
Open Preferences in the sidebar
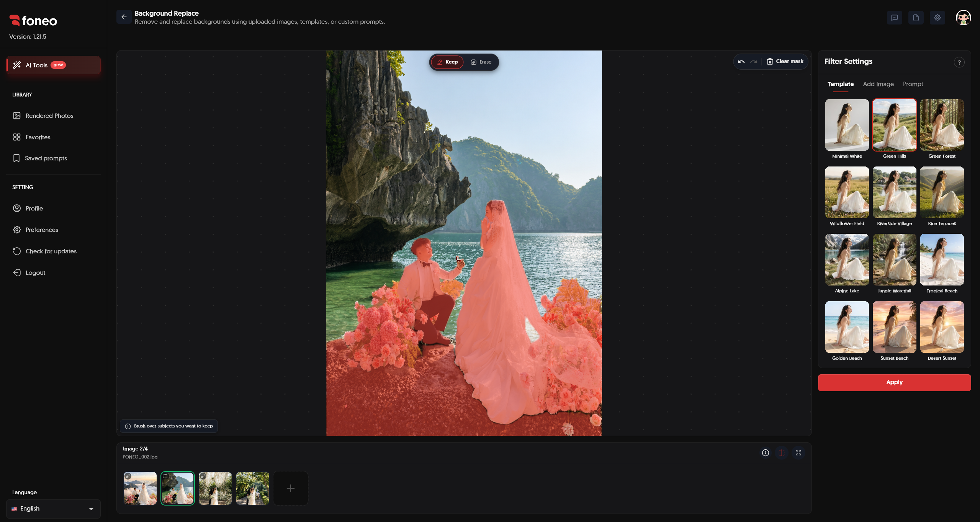[53, 230]
